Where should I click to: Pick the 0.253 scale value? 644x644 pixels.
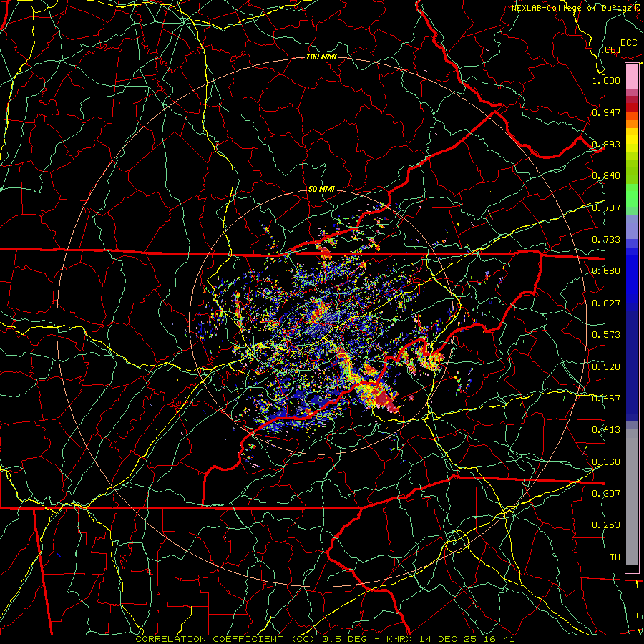click(x=606, y=525)
